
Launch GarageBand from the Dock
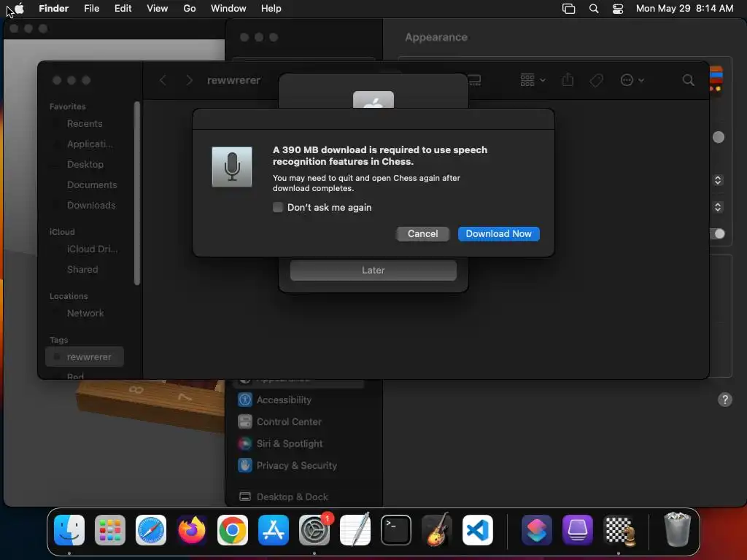(437, 530)
